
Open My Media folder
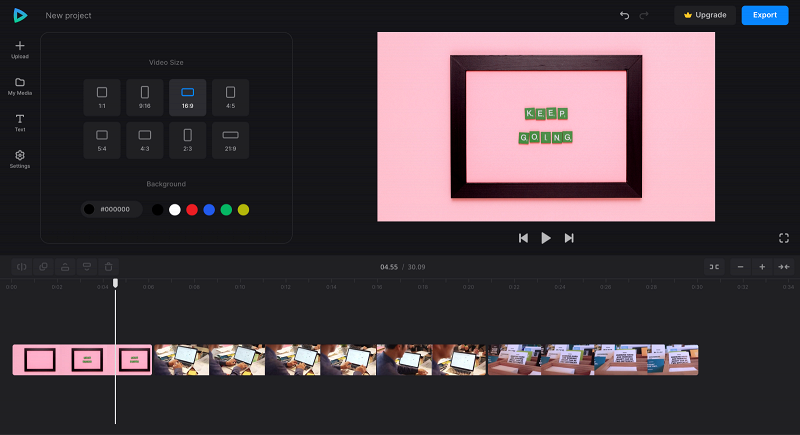(20, 86)
